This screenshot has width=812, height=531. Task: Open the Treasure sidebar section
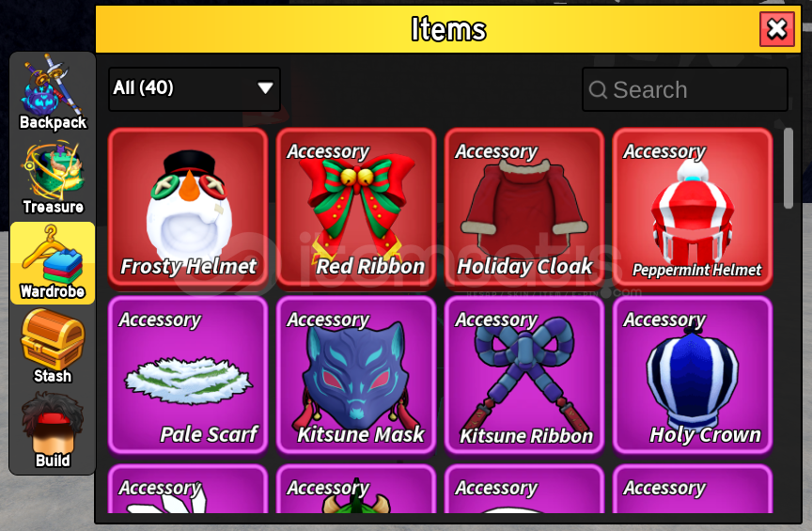click(x=53, y=178)
